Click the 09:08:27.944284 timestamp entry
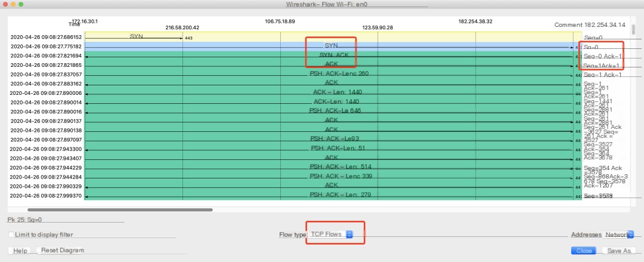Image resolution: width=644 pixels, height=262 pixels. point(46,177)
